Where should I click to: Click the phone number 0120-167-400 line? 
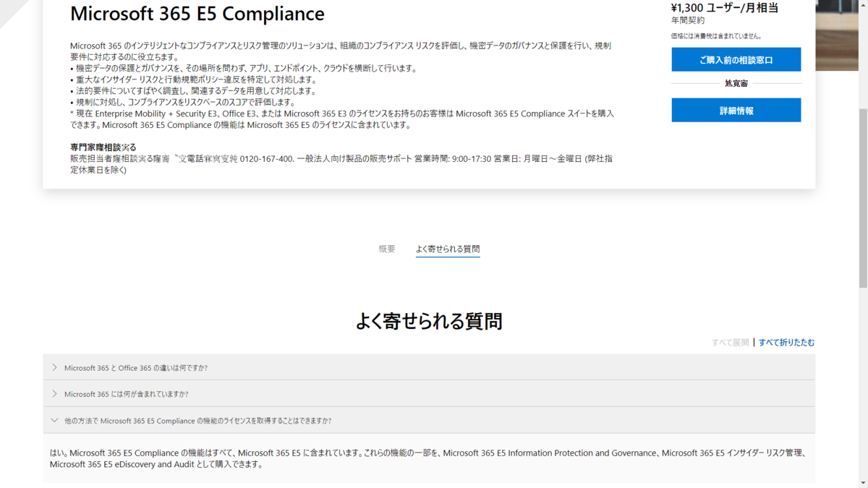[341, 164]
